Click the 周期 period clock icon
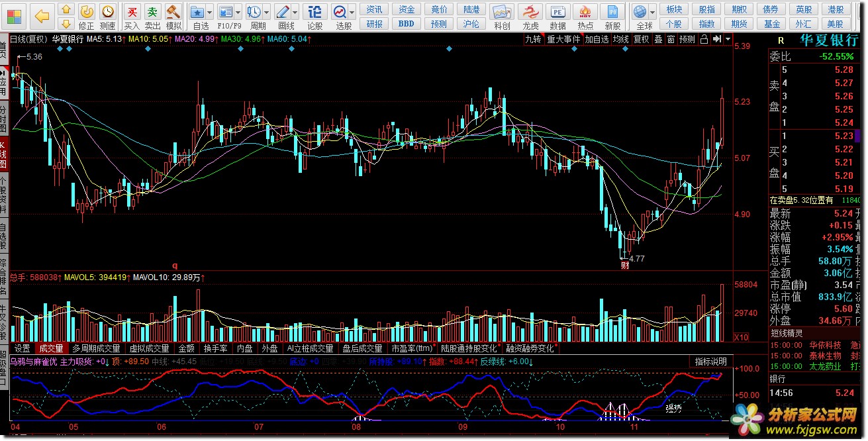The image size is (868, 441). (x=254, y=11)
